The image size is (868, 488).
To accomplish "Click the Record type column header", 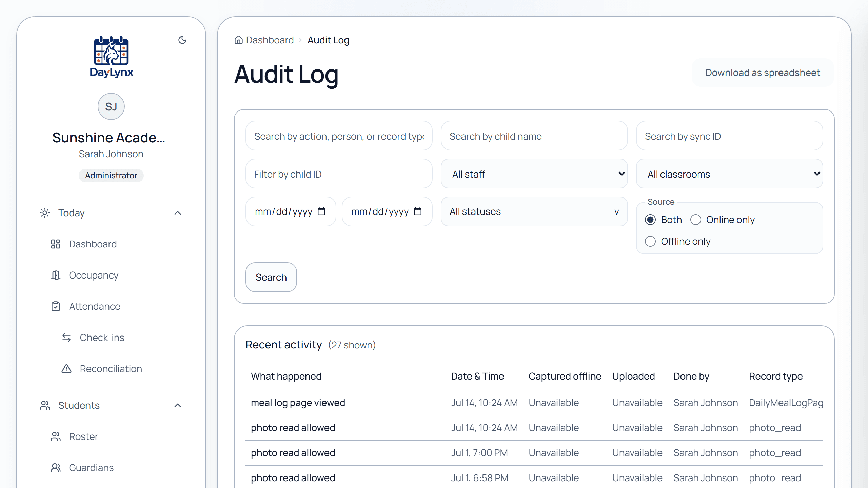I will tap(776, 376).
